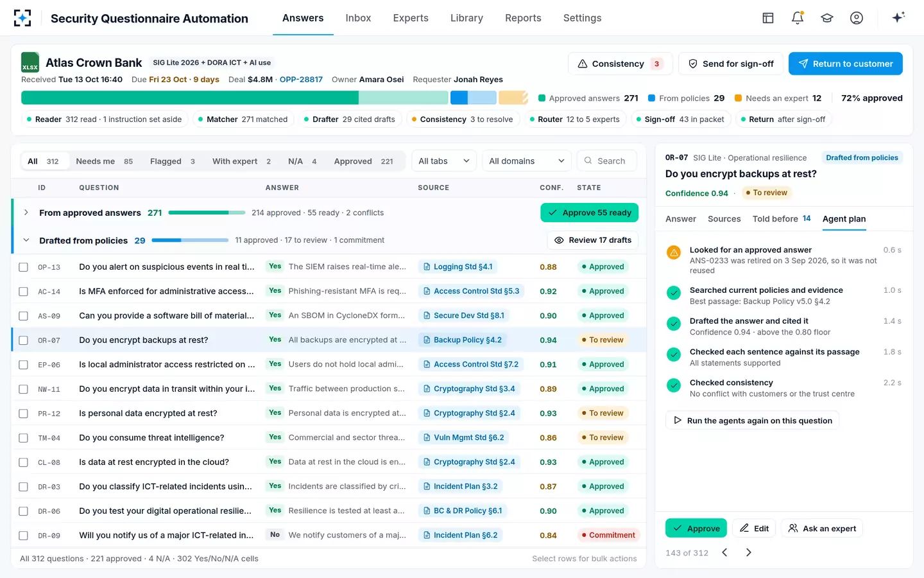This screenshot has height=578, width=924.
Task: Expand the From approved answers group
Action: tap(26, 213)
